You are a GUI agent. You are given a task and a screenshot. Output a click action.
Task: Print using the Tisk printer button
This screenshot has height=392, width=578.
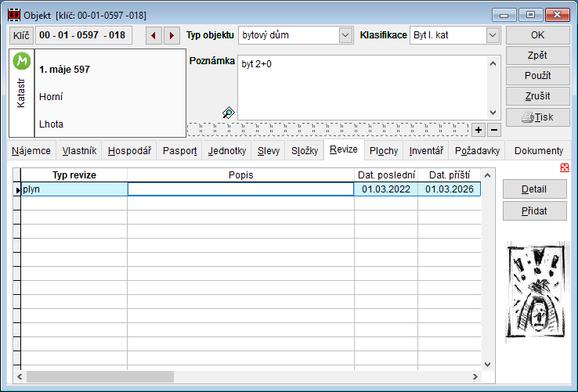536,117
